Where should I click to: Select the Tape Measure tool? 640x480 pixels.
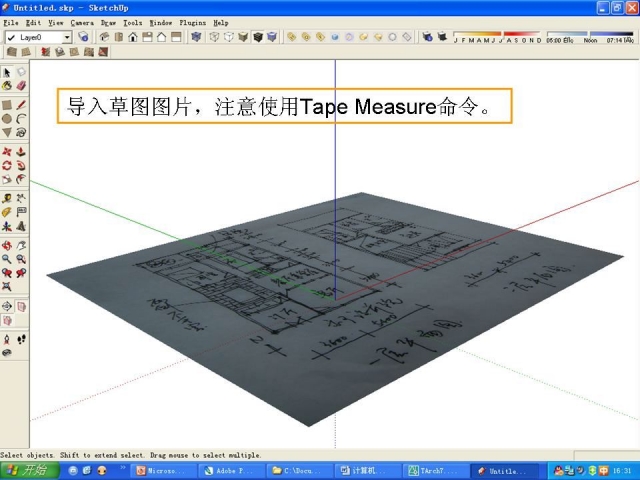[x=7, y=198]
